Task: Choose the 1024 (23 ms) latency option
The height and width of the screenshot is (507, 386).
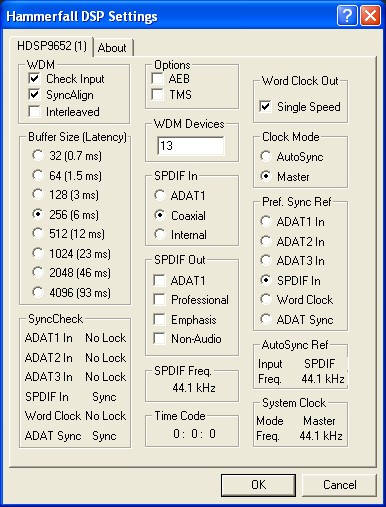Action: tap(38, 254)
